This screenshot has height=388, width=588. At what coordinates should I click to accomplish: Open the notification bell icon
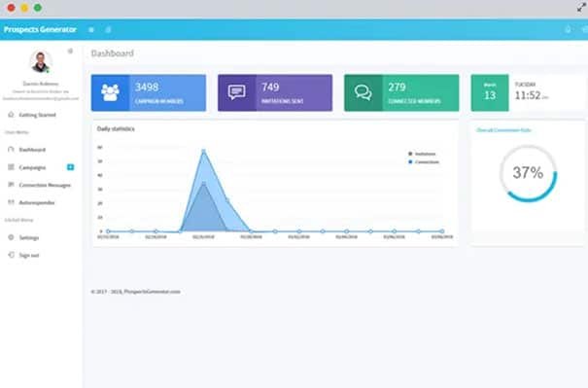(x=568, y=29)
